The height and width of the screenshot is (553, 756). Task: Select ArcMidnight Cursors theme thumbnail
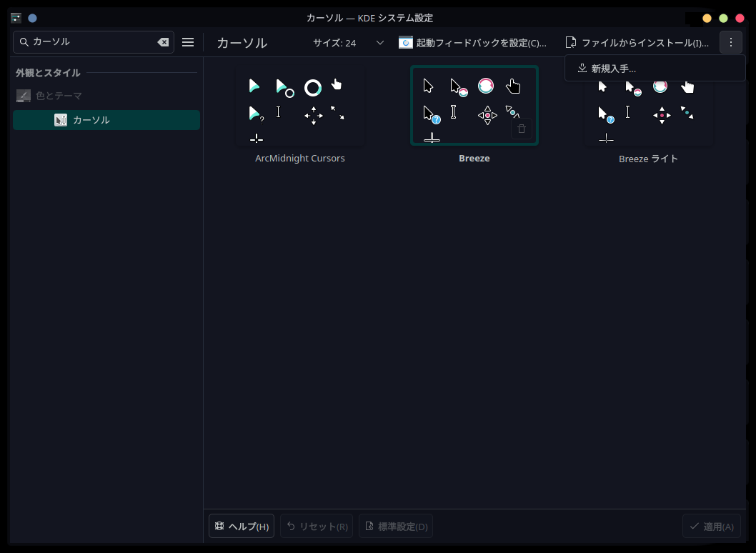(300, 106)
